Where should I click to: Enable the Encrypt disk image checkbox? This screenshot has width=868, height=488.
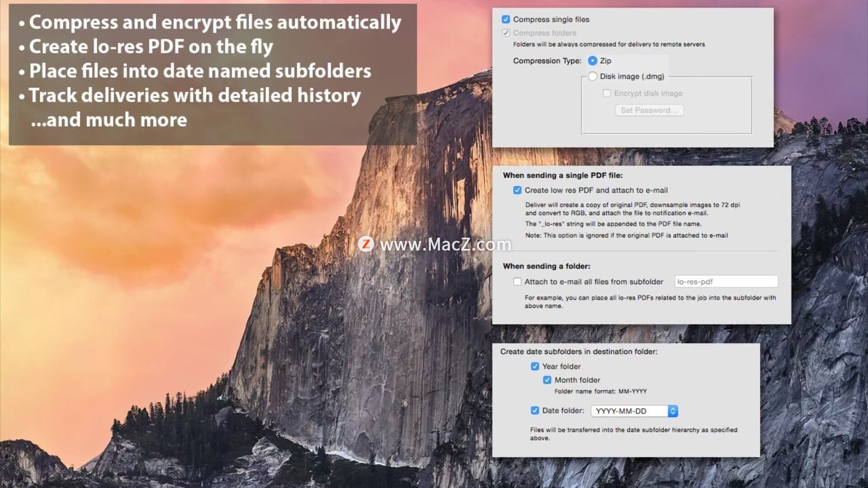(x=607, y=93)
